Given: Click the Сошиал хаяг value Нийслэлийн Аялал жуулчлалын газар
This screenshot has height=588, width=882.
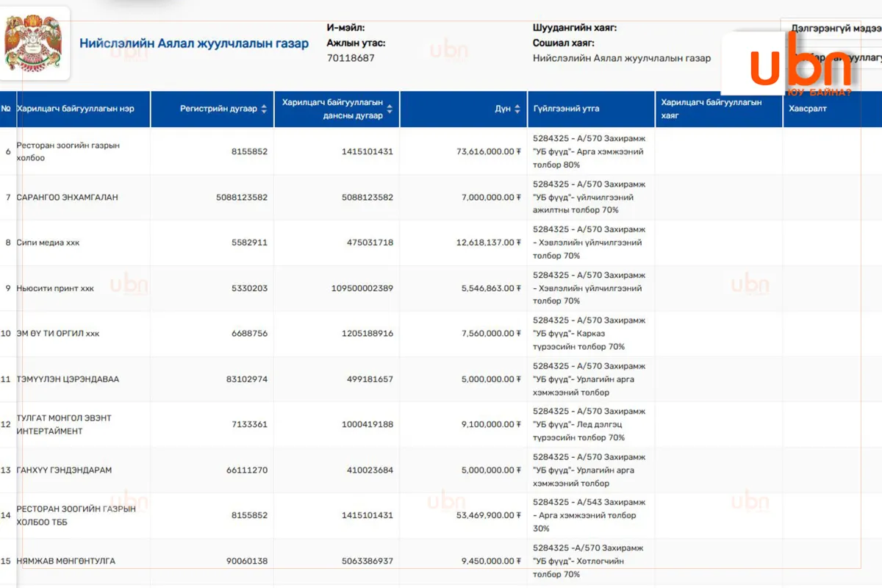Looking at the screenshot, I should click(622, 58).
